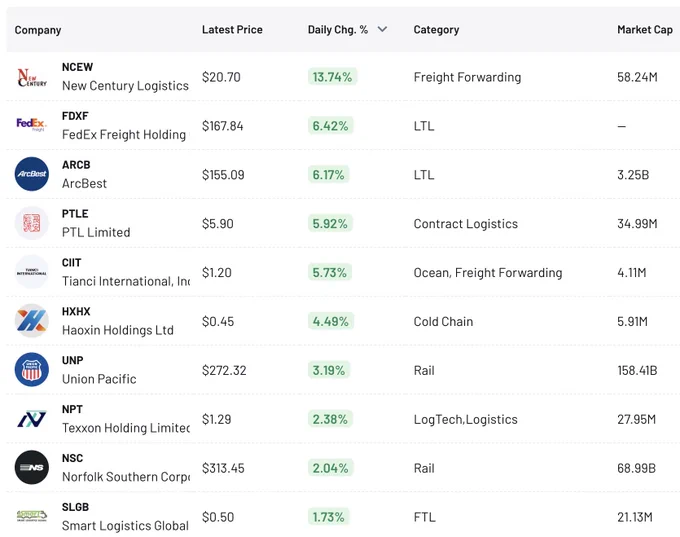The width and height of the screenshot is (680, 537).
Task: Sort by the Latest Price column header
Action: click(232, 29)
